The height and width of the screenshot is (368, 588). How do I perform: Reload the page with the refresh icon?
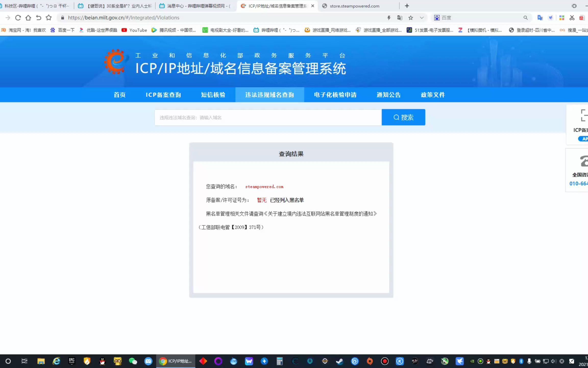pos(18,18)
